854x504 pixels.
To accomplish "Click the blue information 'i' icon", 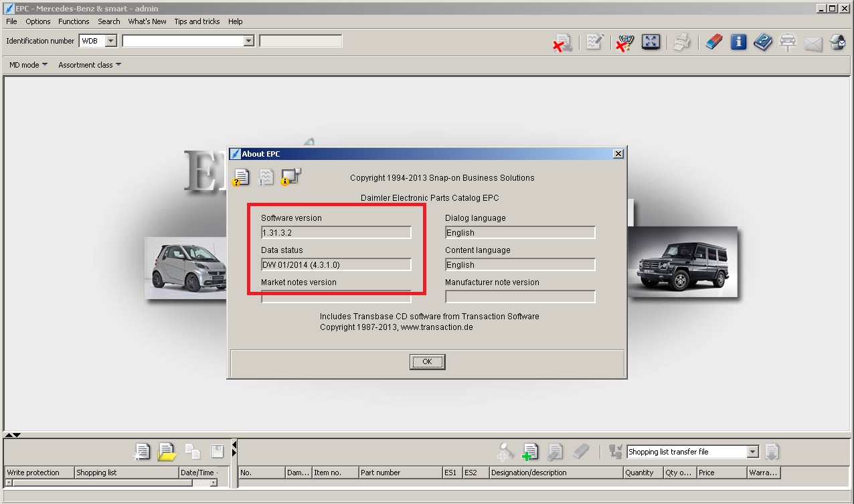I will [738, 42].
